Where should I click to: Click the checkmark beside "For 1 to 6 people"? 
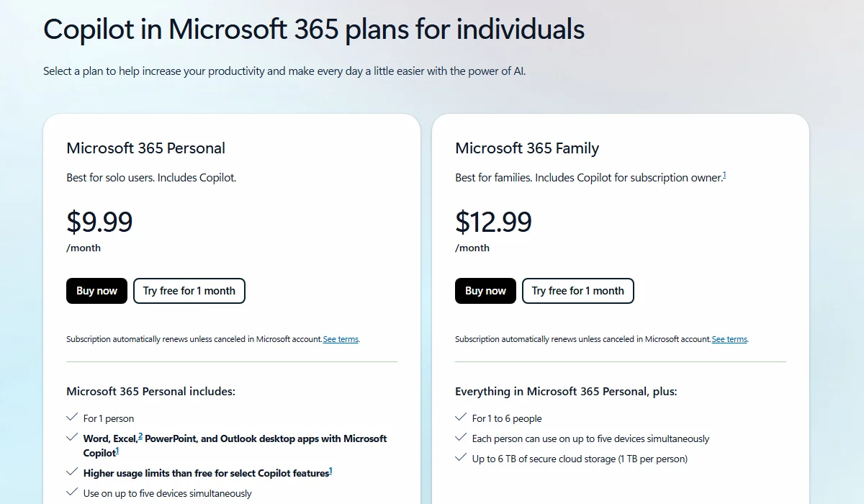460,417
